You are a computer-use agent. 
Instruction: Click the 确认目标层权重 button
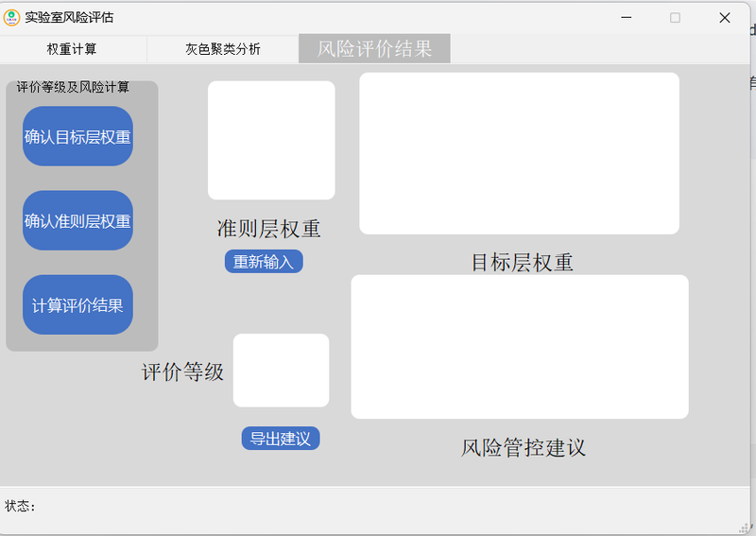[x=77, y=136]
